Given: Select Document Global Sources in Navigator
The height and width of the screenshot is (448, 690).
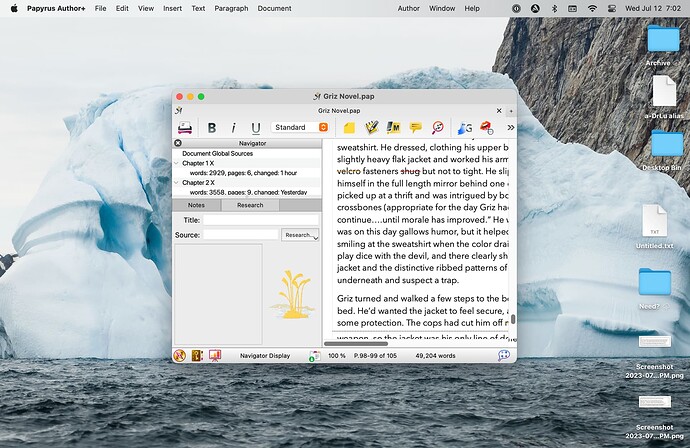Looking at the screenshot, I should 217,154.
